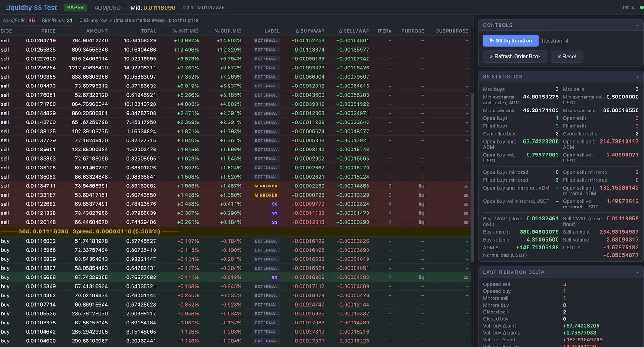Click amount 60.86916644

91,305
